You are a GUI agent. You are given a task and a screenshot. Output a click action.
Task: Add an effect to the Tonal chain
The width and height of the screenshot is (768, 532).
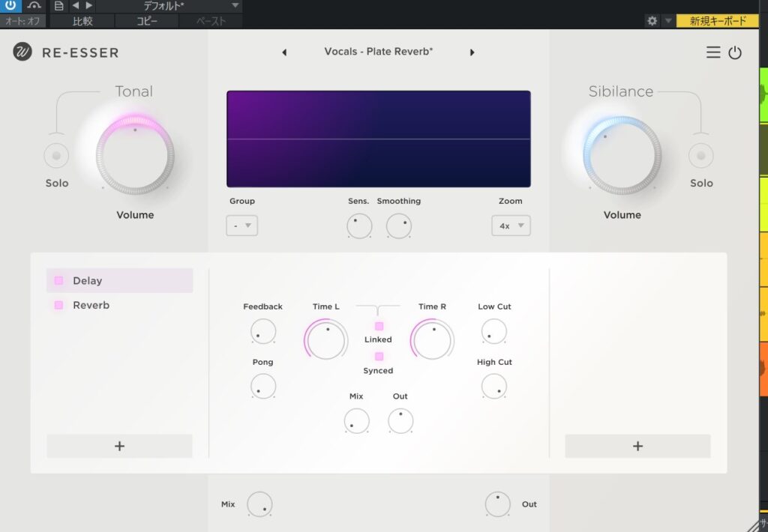pos(119,446)
